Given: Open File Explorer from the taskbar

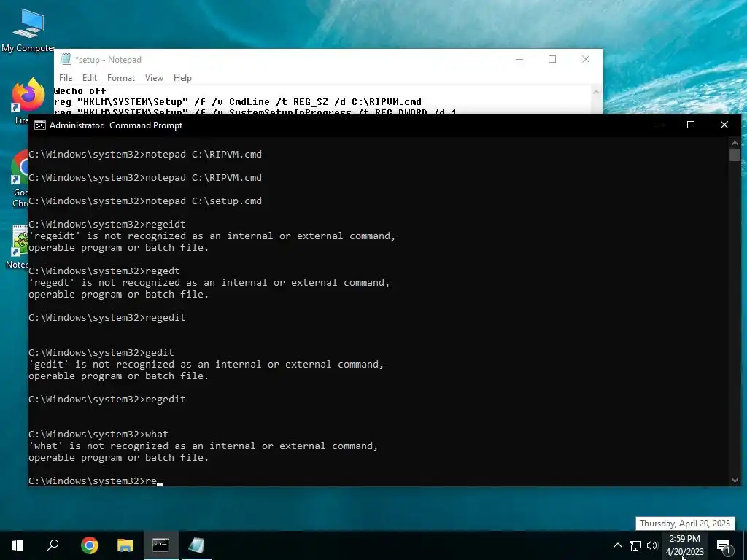Looking at the screenshot, I should [125, 545].
